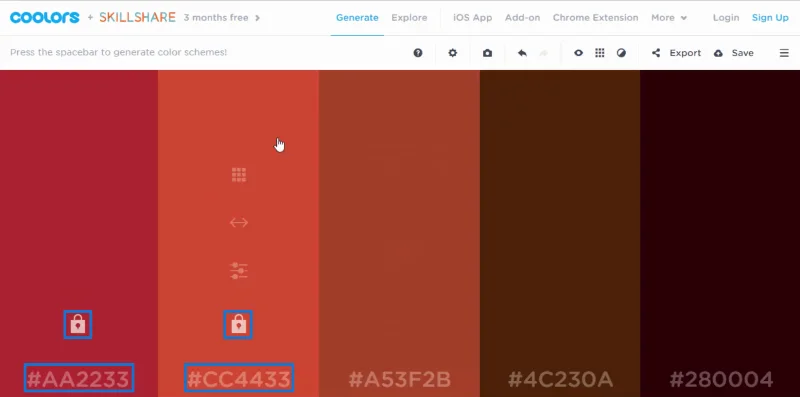Viewport: 800px width, 397px height.
Task: Click the Export button label
Action: coord(685,53)
